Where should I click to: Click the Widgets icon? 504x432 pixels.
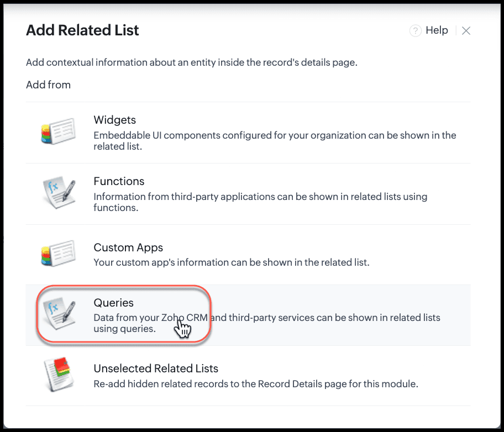pyautogui.click(x=59, y=131)
